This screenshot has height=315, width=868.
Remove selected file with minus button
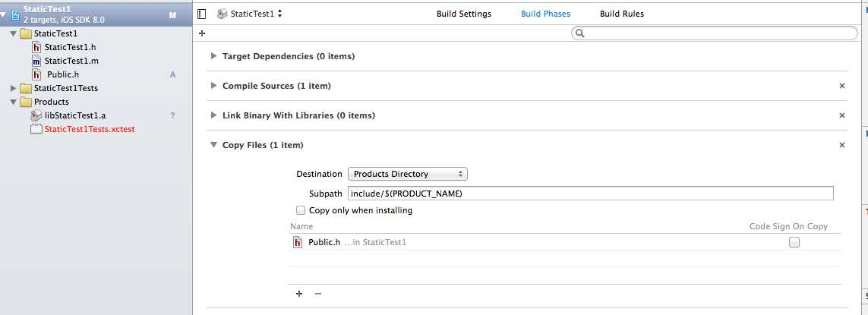tap(317, 294)
